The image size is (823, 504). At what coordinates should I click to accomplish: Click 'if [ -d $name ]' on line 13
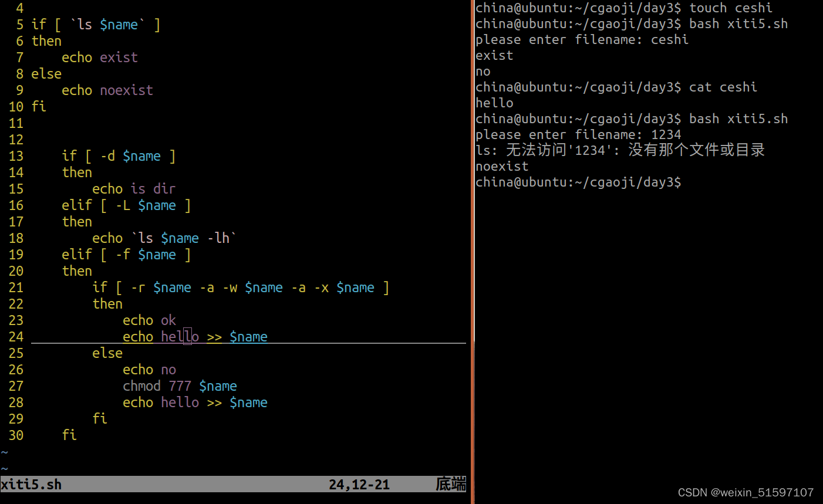point(119,156)
